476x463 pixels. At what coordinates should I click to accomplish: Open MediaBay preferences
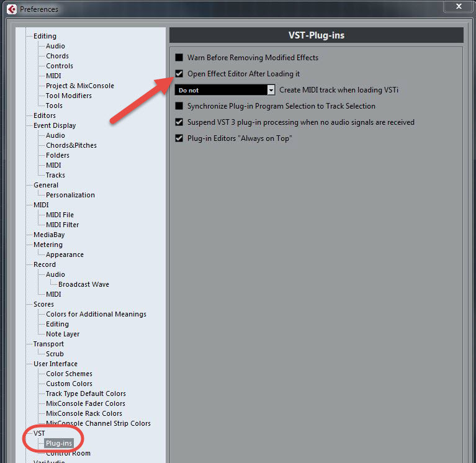(x=49, y=235)
